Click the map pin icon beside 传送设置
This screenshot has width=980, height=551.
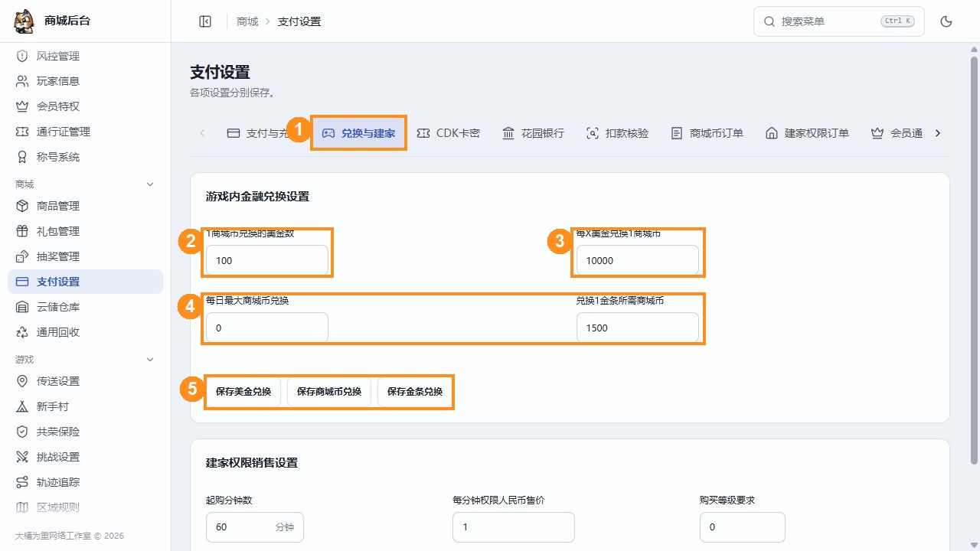coord(22,381)
